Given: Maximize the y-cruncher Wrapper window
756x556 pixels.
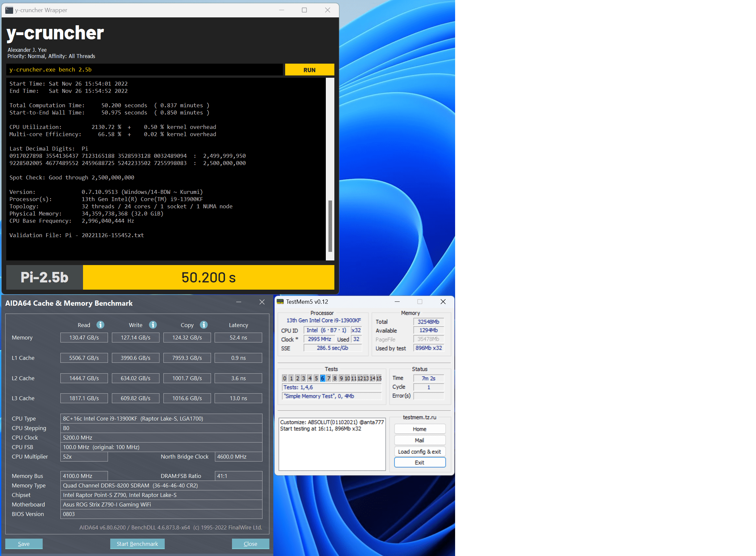Looking at the screenshot, I should [304, 10].
